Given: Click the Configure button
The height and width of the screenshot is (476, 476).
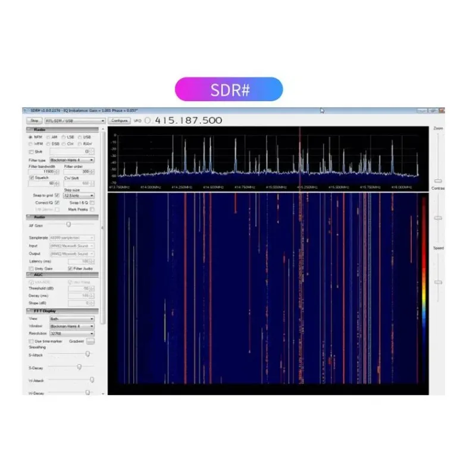Looking at the screenshot, I should (119, 121).
